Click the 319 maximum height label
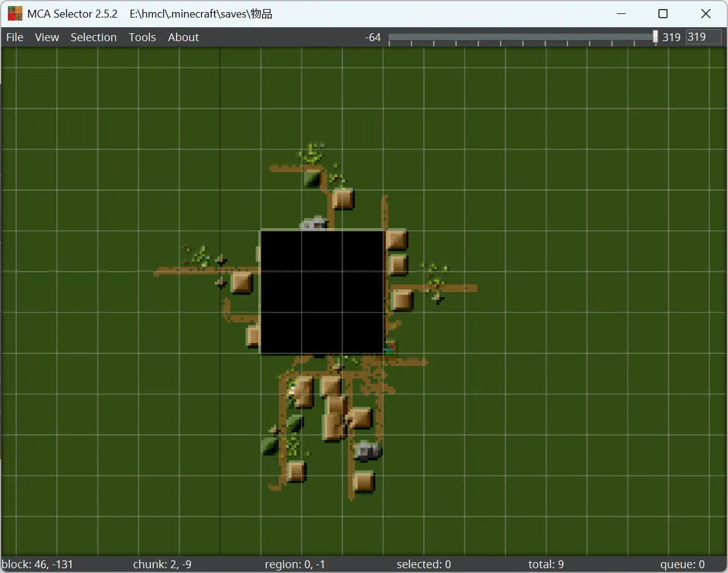Image resolution: width=728 pixels, height=573 pixels. 671,38
